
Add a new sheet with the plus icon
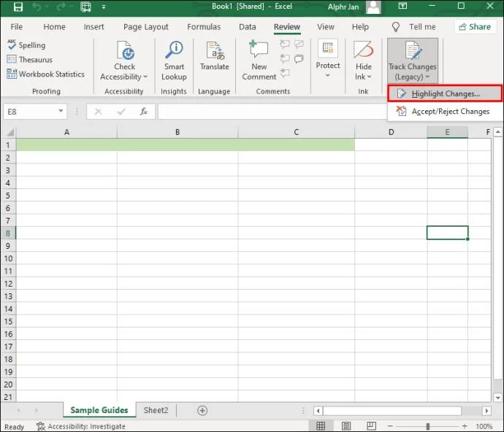[x=202, y=411]
